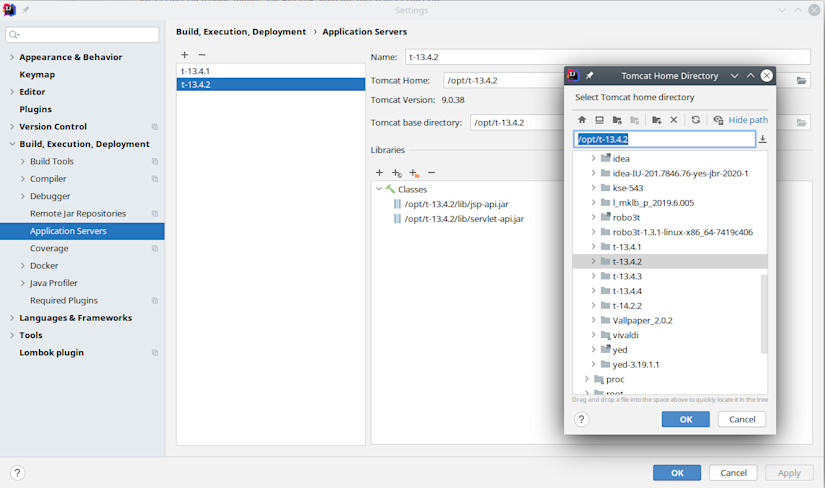Click the settings search field
825x488 pixels.
(82, 35)
